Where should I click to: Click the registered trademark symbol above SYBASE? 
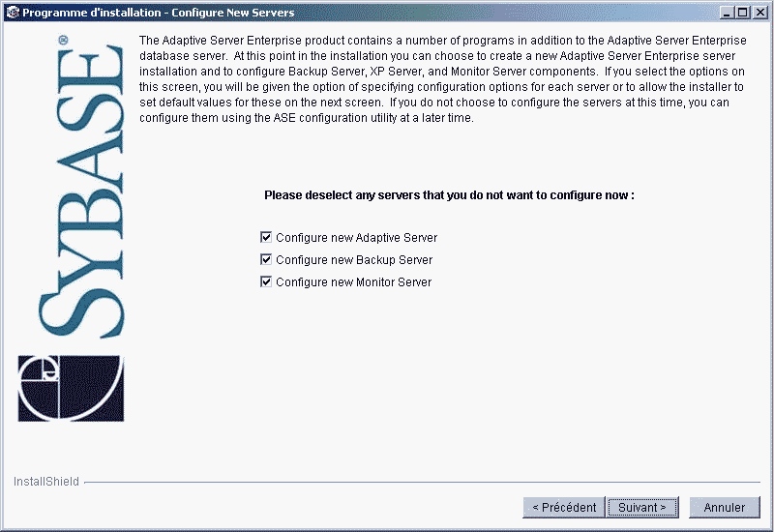(63, 42)
